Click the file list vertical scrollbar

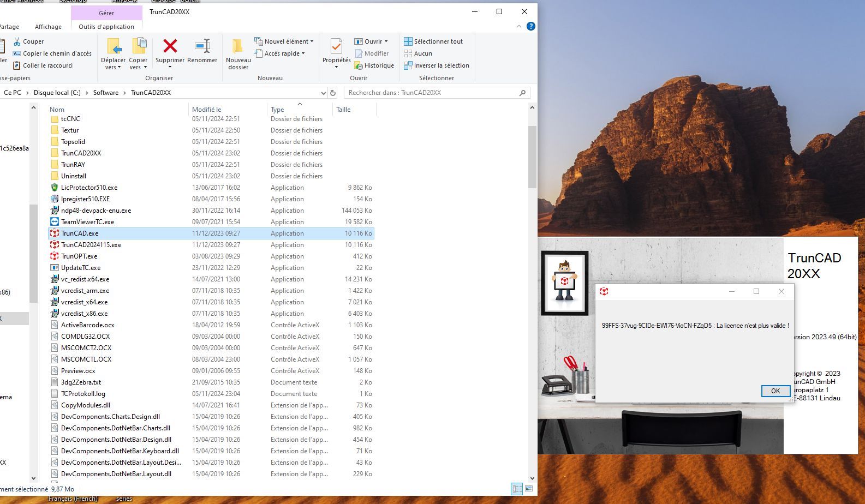pos(532,157)
